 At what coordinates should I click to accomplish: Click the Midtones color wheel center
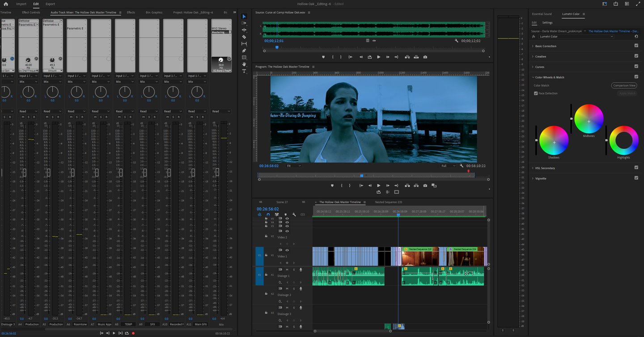(x=589, y=122)
